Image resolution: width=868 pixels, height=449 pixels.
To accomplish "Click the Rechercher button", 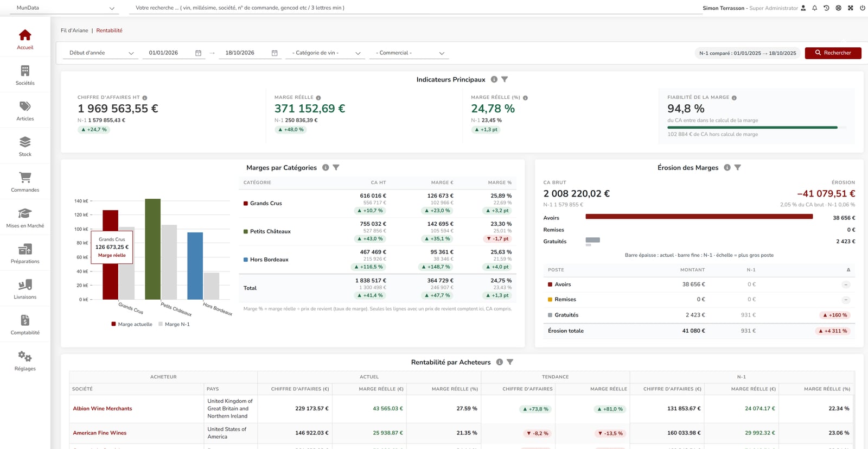I will click(x=833, y=53).
